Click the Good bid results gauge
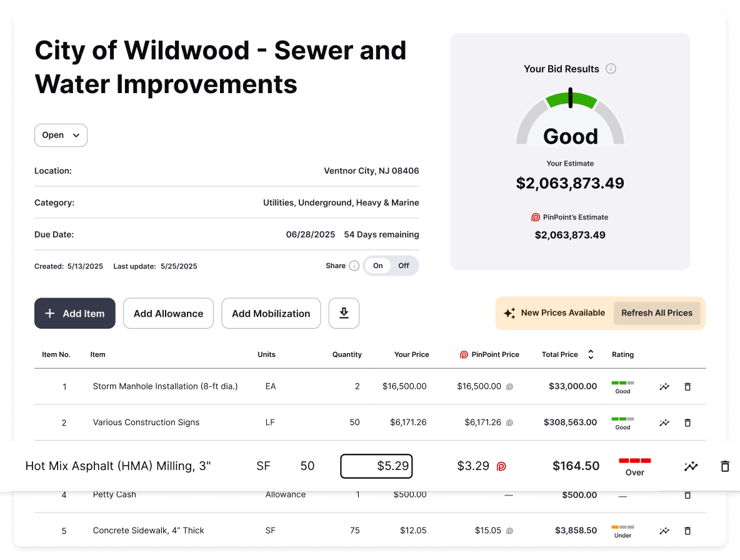Screen dimensions: 740x560 pos(570,119)
